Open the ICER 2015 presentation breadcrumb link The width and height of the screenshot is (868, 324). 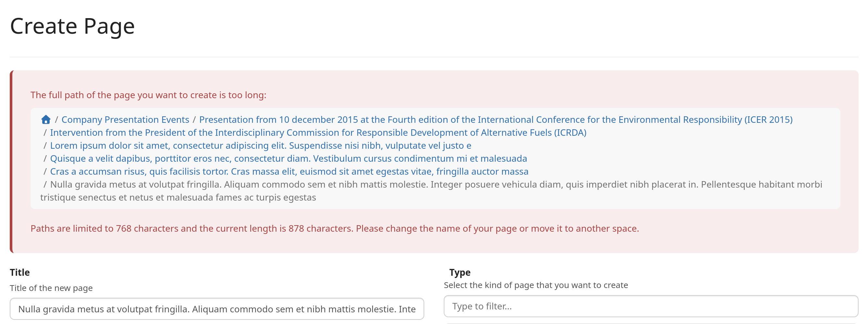click(x=495, y=120)
